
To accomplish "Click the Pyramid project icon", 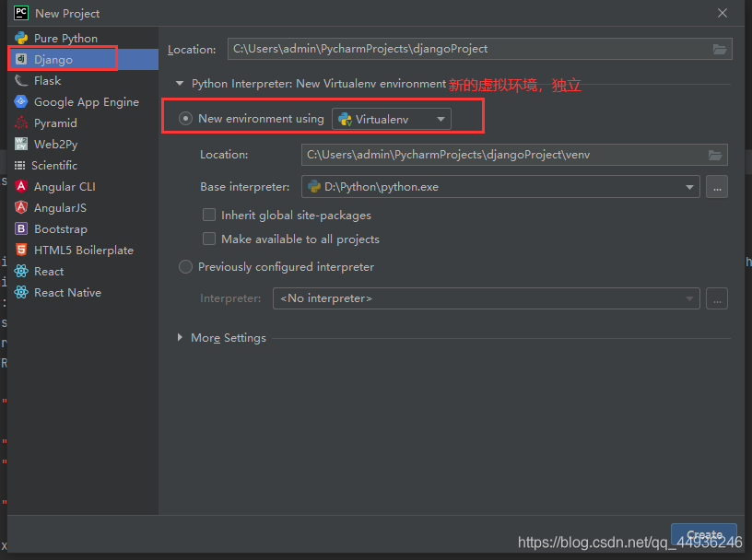I will click(x=21, y=122).
